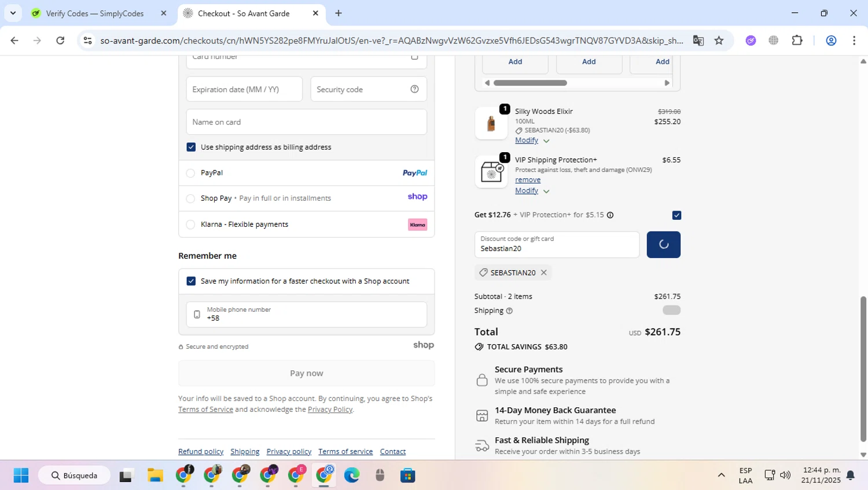Open the Terms of Service link in Shop notice
Image resolution: width=868 pixels, height=490 pixels.
click(205, 409)
